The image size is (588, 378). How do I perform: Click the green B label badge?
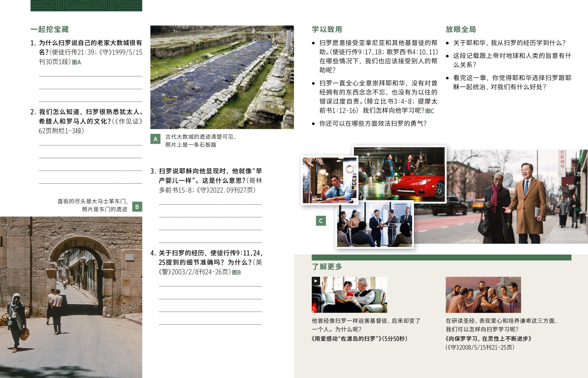pos(137,207)
